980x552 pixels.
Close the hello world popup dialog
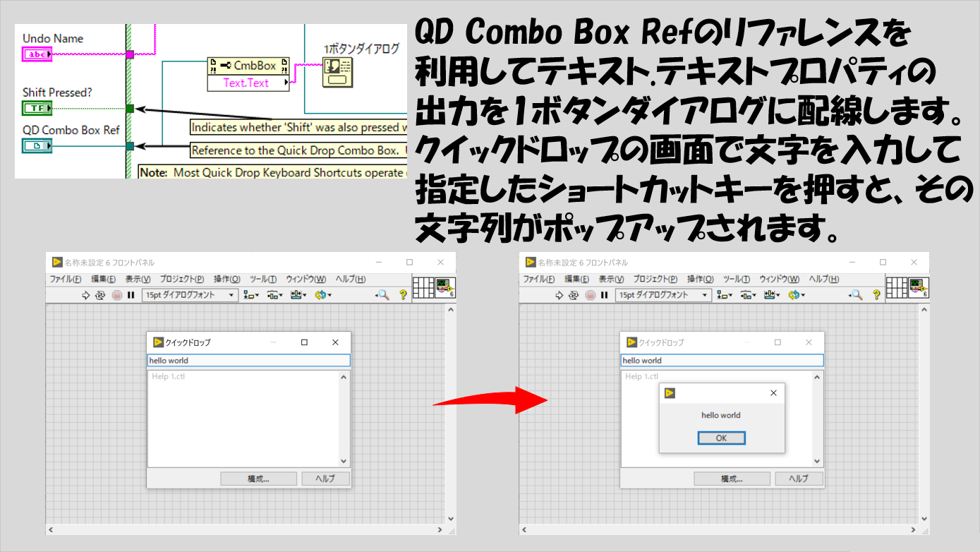coord(773,393)
